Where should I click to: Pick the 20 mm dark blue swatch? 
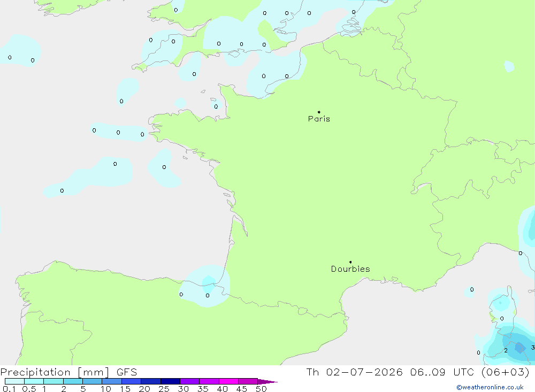(151, 381)
